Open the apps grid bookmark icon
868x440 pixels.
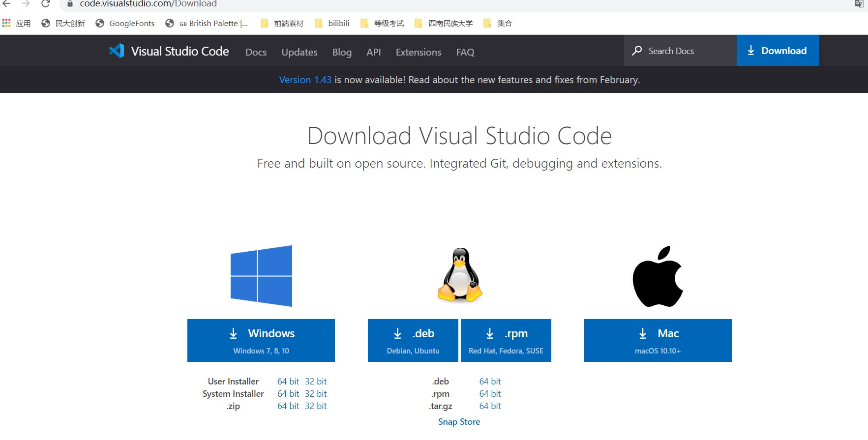pos(6,23)
